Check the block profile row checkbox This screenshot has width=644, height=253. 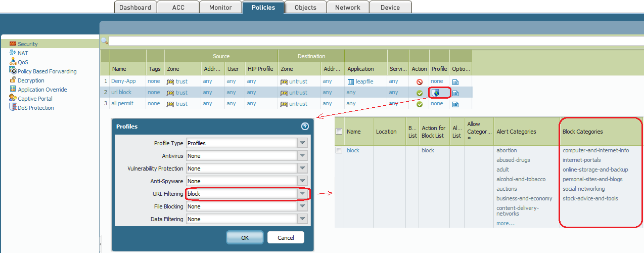(339, 150)
